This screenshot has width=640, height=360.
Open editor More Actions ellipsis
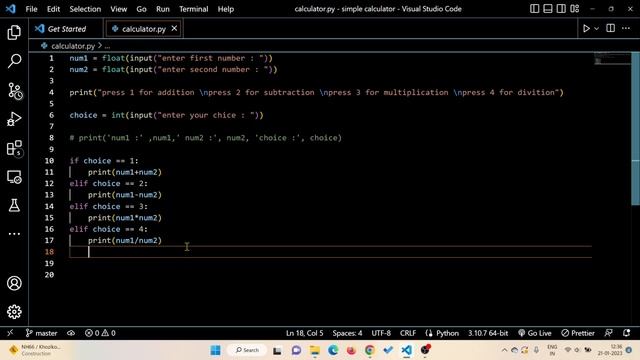pyautogui.click(x=626, y=28)
